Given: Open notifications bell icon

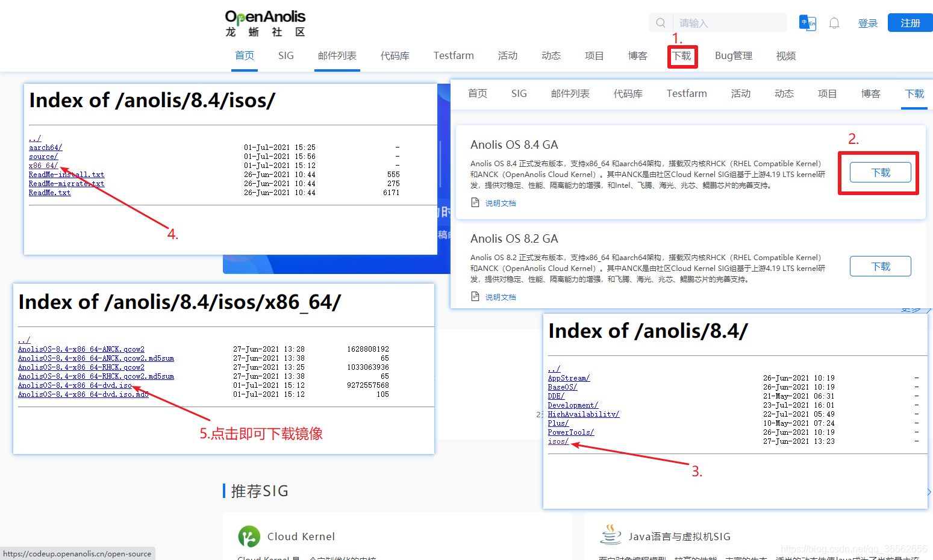Looking at the screenshot, I should (x=834, y=23).
